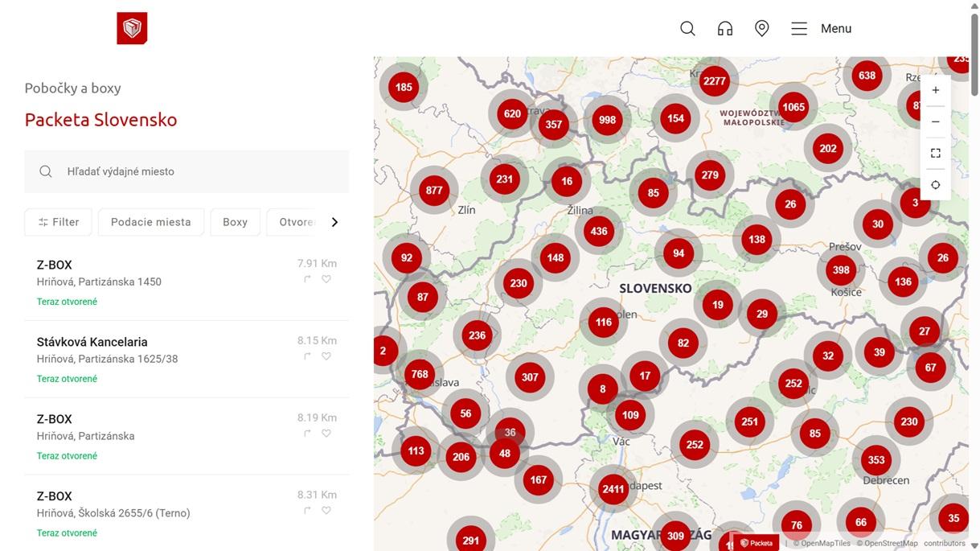980x551 pixels.
Task: Open the location pin icon in header
Action: [x=762, y=28]
